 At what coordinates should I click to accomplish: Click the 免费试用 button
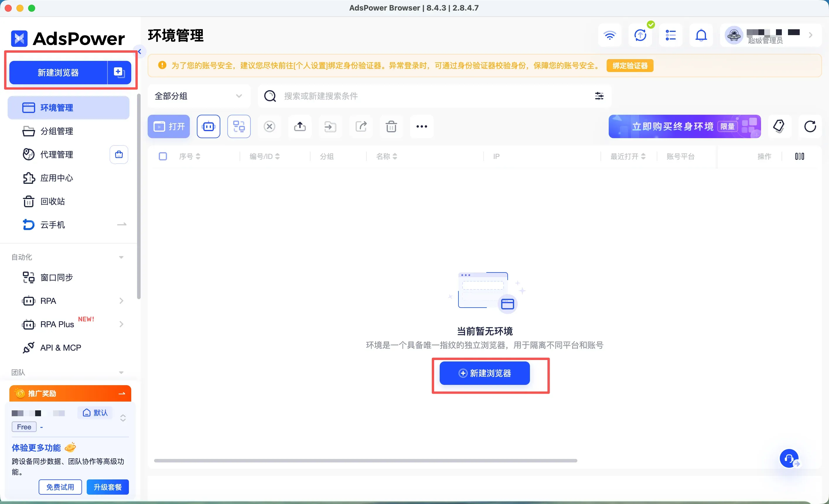[x=60, y=487]
